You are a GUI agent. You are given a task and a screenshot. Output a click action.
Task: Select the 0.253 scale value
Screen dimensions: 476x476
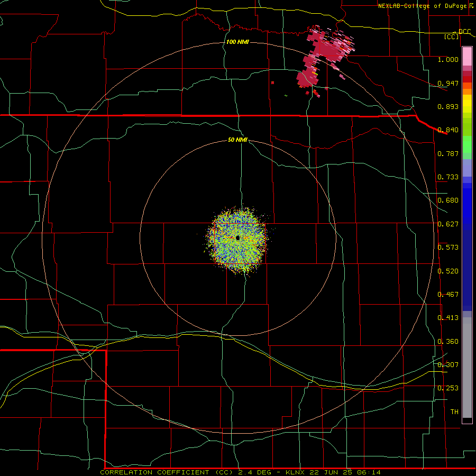[x=448, y=388]
